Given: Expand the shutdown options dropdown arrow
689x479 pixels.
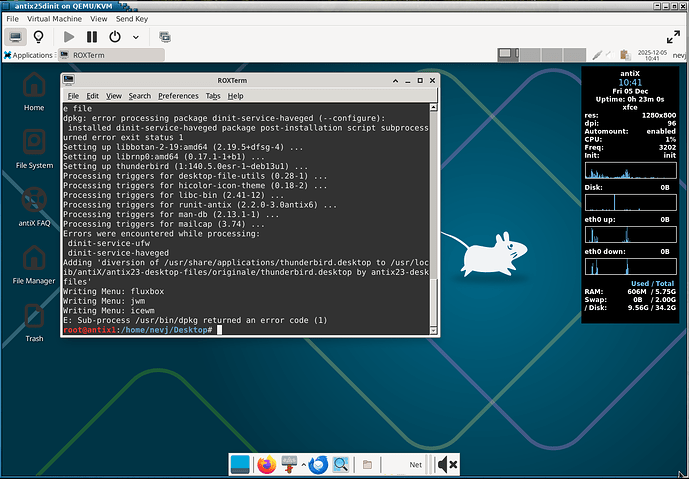Looking at the screenshot, I should [x=136, y=37].
